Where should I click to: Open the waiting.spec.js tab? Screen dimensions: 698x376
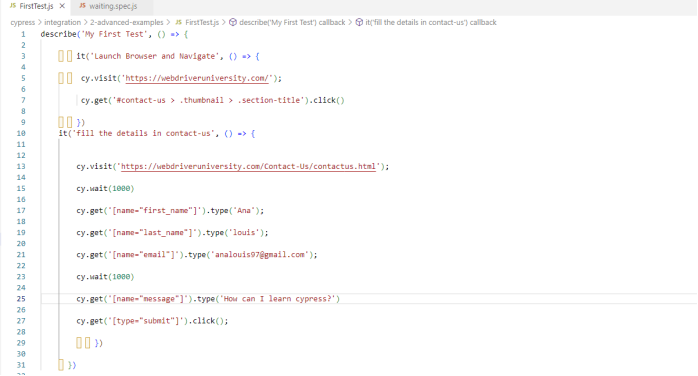pyautogui.click(x=113, y=6)
